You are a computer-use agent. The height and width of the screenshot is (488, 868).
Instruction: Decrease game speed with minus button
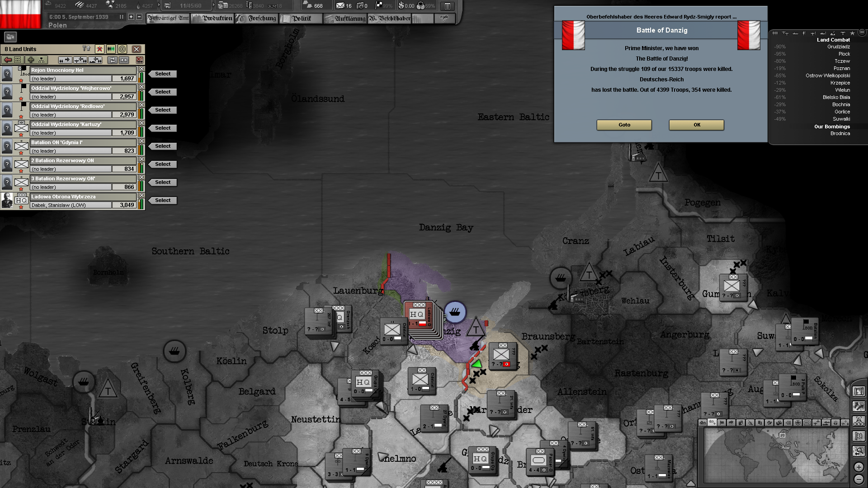coord(139,17)
